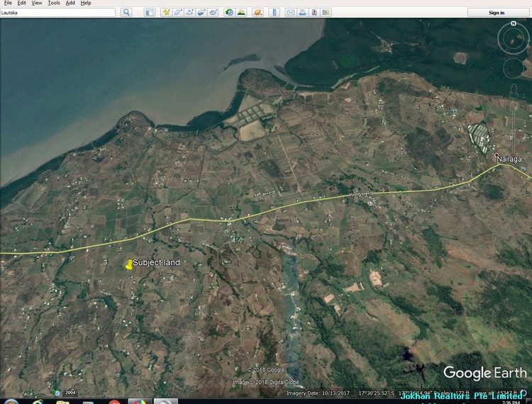
Task: Toggle sunlight across the landscape
Action: (241, 12)
